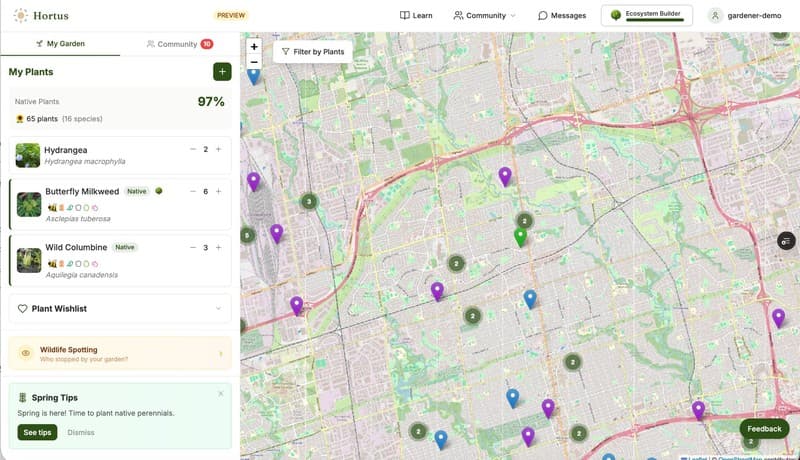The image size is (800, 460).
Task: Click the Native badge on Butterfly Milkweed
Action: click(137, 191)
